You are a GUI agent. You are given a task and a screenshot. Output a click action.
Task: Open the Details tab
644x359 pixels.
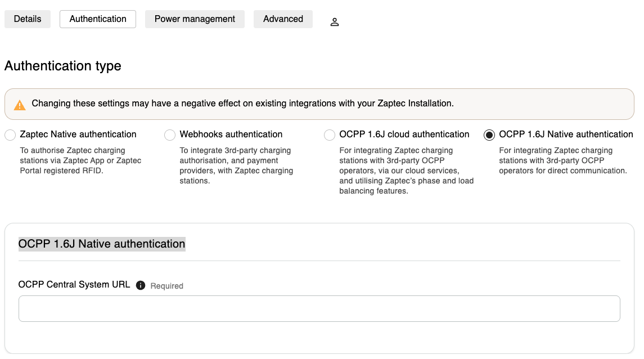28,19
